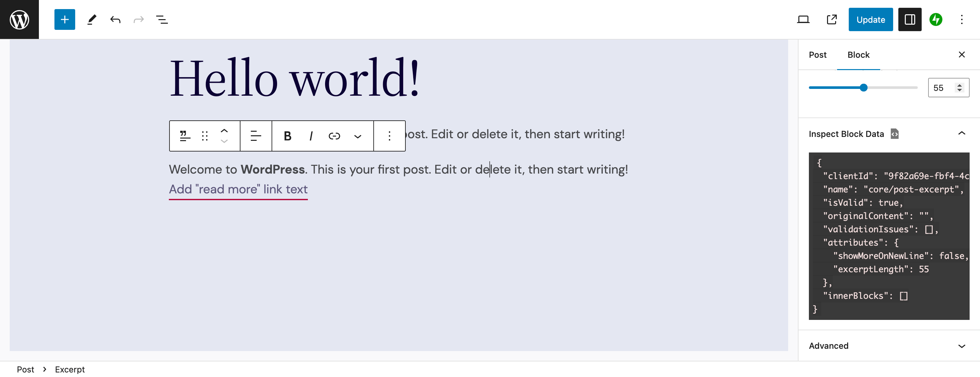Click the block toolbar more options icon
The width and height of the screenshot is (980, 377).
coord(389,136)
